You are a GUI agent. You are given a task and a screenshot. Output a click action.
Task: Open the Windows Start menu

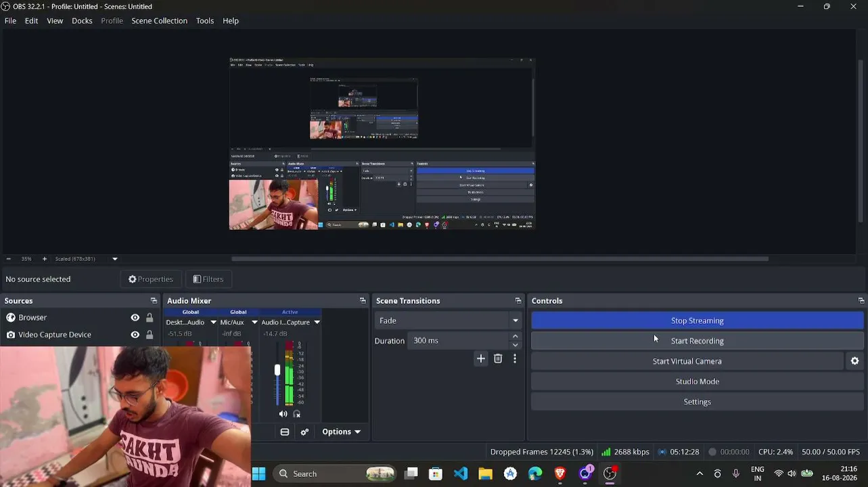point(258,473)
